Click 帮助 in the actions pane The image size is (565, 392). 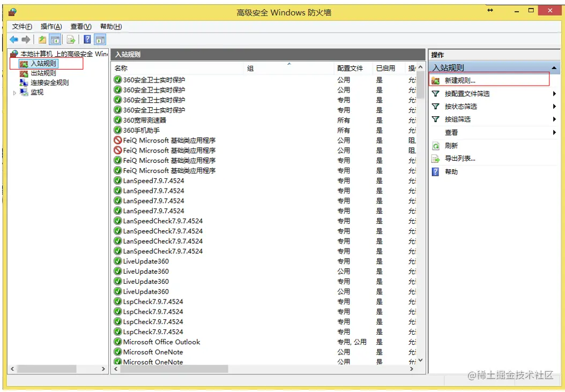click(451, 172)
